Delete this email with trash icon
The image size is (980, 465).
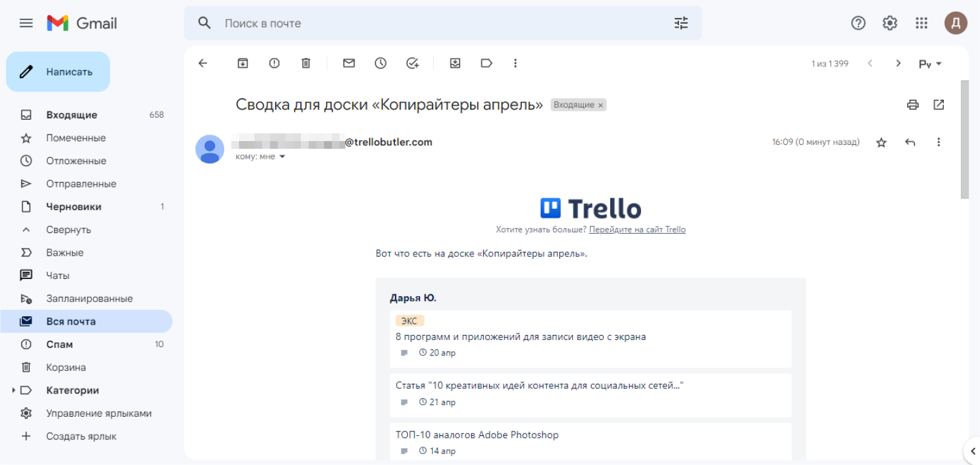pyautogui.click(x=306, y=63)
